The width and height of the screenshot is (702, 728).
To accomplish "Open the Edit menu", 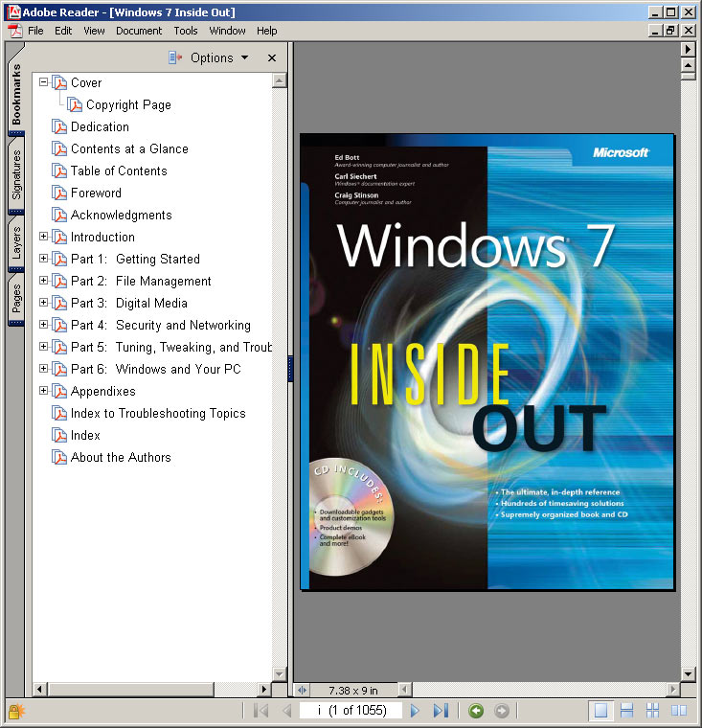I will click(x=63, y=31).
